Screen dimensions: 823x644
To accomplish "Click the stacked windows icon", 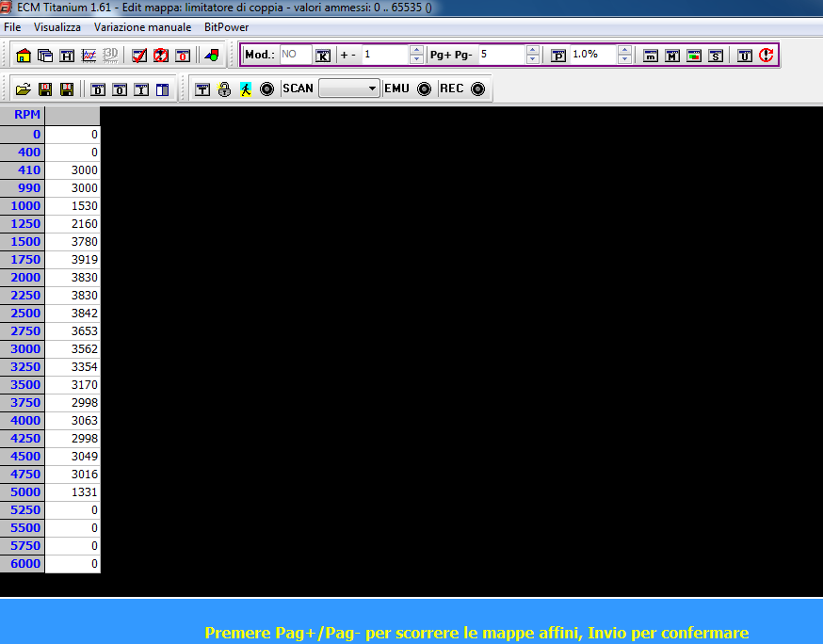I will [45, 56].
